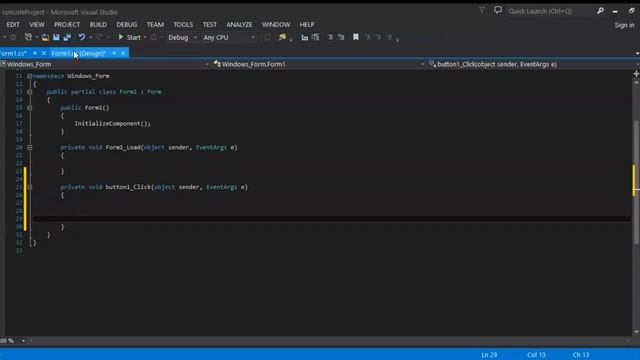The height and width of the screenshot is (360, 640).
Task: Open the button1_Click member dropdown
Action: point(533,64)
